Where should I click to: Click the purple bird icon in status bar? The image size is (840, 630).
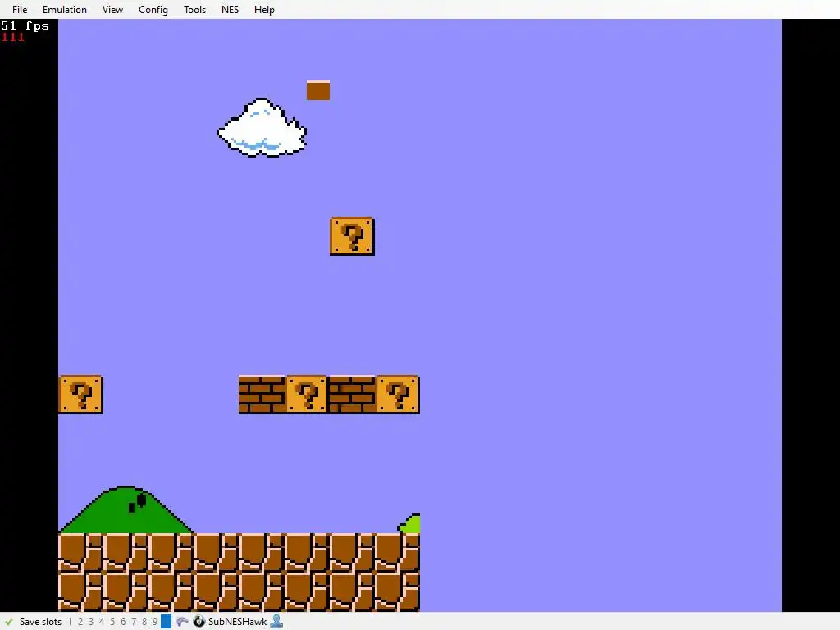(x=182, y=622)
